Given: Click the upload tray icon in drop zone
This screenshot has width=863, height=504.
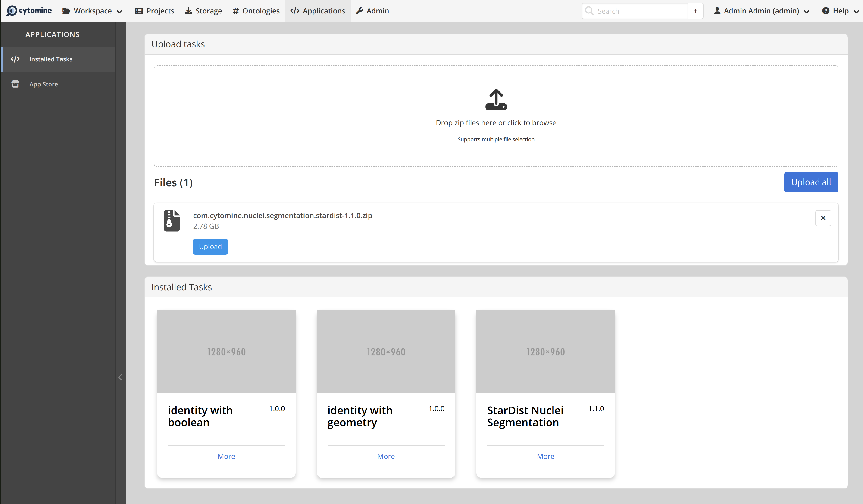Looking at the screenshot, I should [496, 99].
